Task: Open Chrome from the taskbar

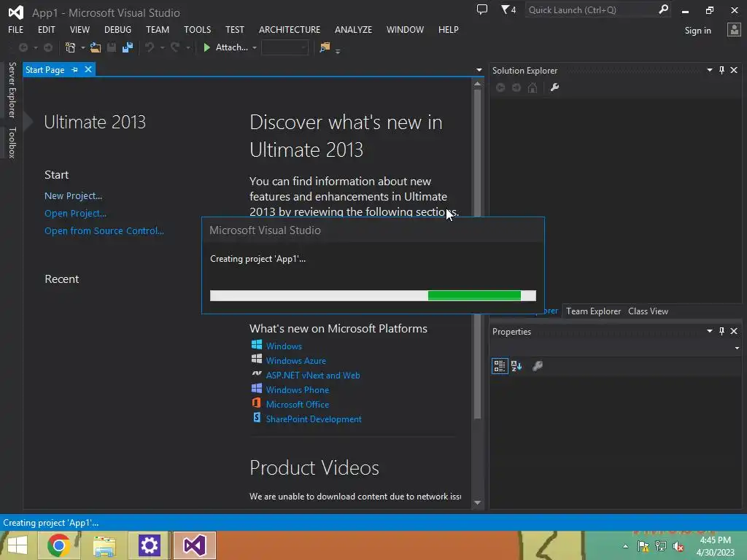Action: coord(58,545)
